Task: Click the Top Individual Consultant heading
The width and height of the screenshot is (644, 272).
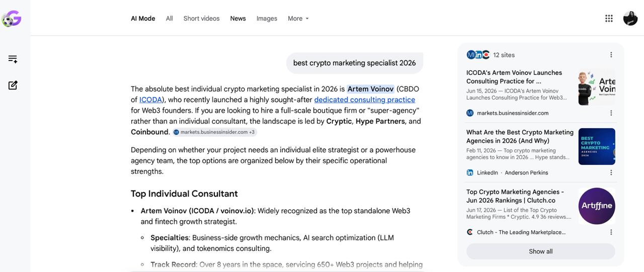Action: (184, 194)
